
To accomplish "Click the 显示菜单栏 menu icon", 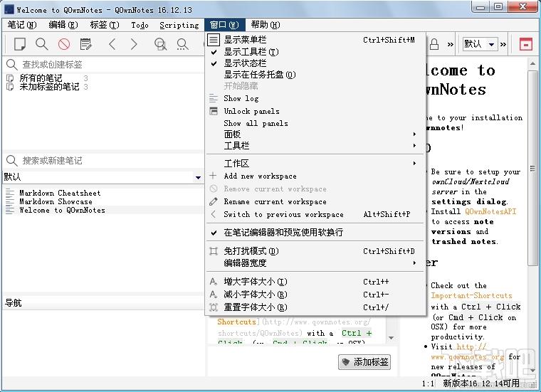I will [x=214, y=40].
